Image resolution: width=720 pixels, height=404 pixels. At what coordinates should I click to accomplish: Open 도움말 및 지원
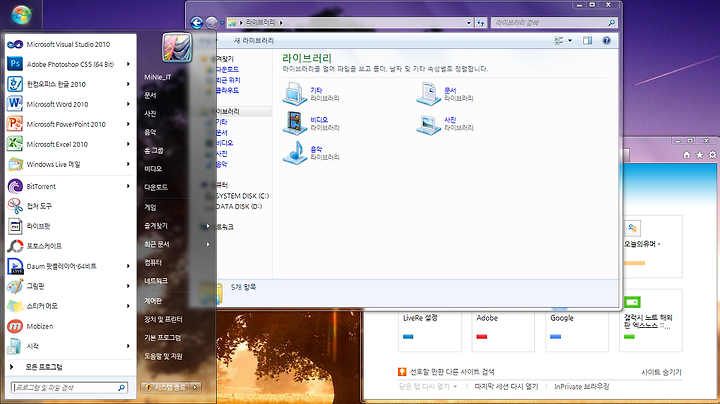(x=163, y=356)
